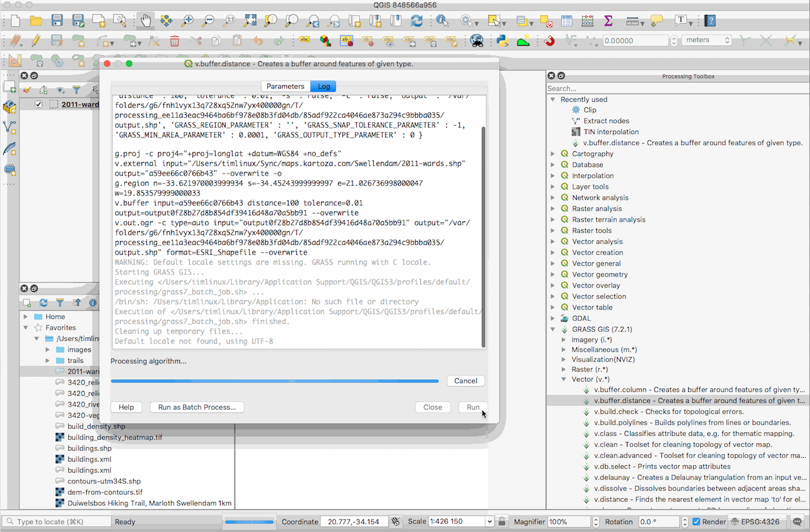The image size is (810, 532).
Task: Expand the Cartography group in toolbox
Action: click(552, 154)
